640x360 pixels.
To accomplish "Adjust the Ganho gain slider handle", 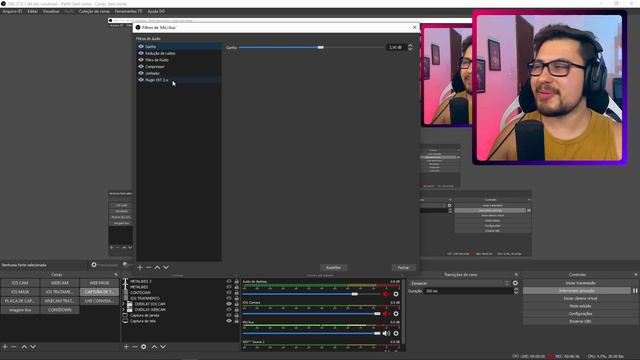I will pyautogui.click(x=320, y=47).
